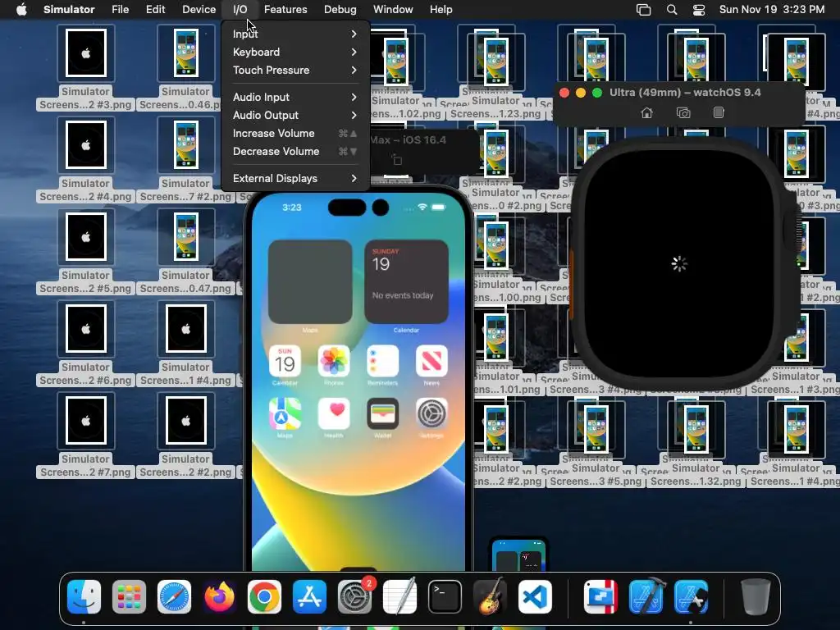Open Finder in the Dock
840x630 pixels.
point(84,597)
